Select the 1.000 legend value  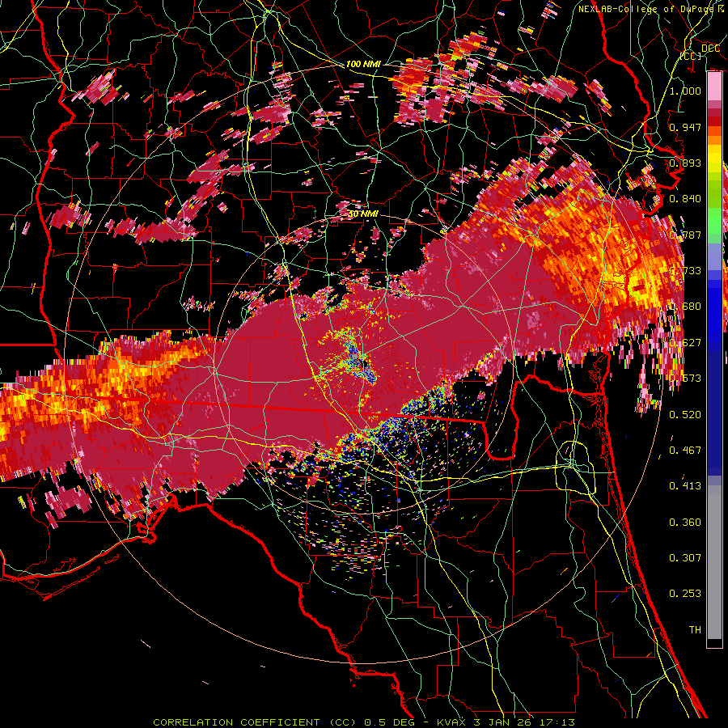coord(685,91)
